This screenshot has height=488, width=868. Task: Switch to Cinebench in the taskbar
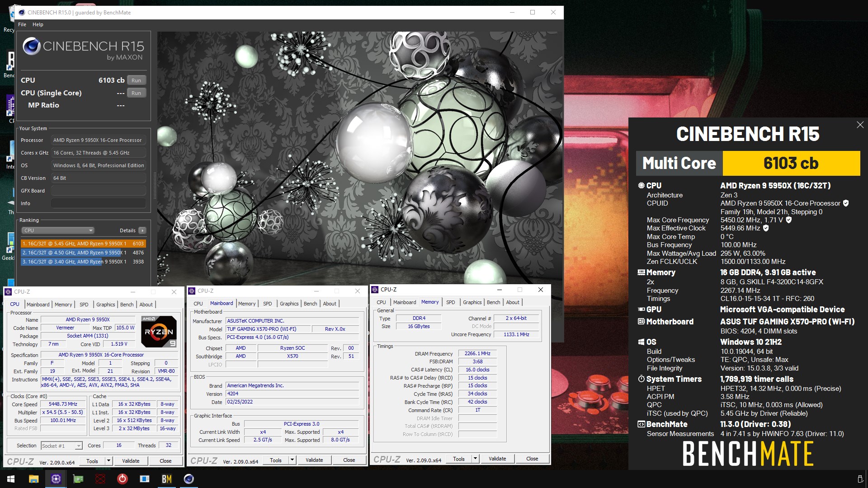point(189,479)
